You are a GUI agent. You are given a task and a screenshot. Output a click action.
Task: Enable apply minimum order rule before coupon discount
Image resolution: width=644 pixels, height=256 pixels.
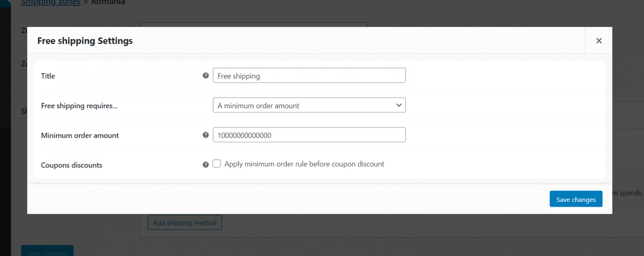click(216, 163)
